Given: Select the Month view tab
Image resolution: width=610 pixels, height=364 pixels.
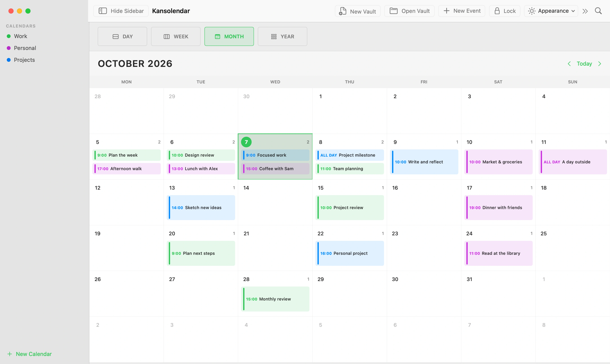Looking at the screenshot, I should [229, 36].
